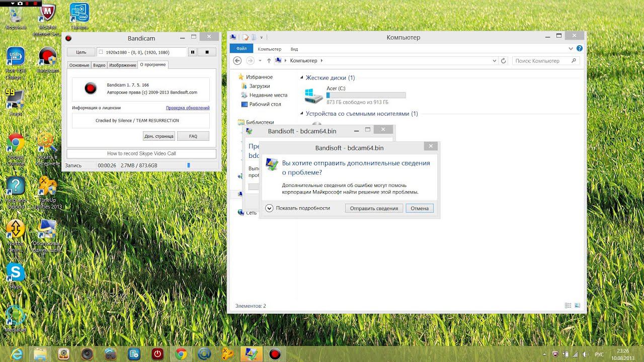The height and width of the screenshot is (362, 644).
Task: Go back in Explorer navigation
Action: pos(238,61)
